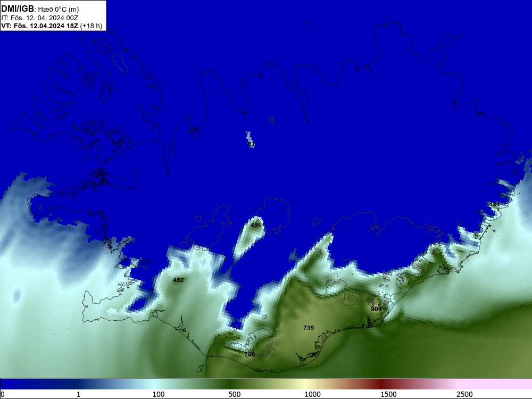
Task: Click the 91 value label on the map
Action: point(251,144)
